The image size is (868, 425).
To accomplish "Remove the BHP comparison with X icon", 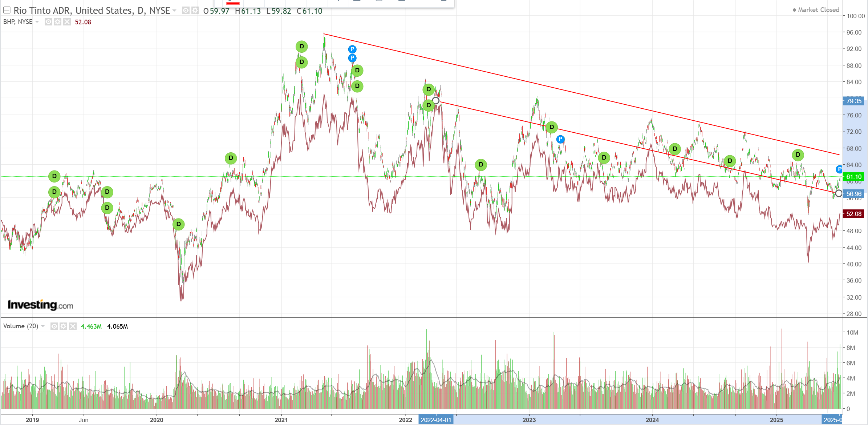I will click(x=67, y=22).
